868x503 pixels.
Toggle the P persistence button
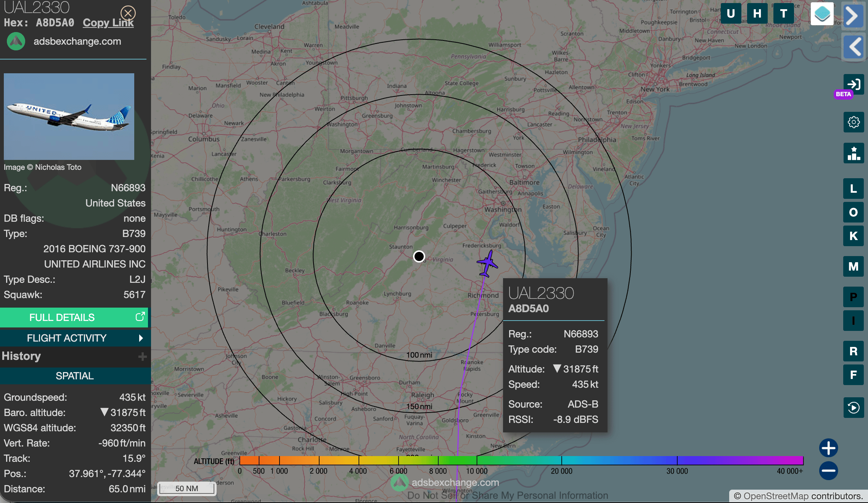(854, 297)
